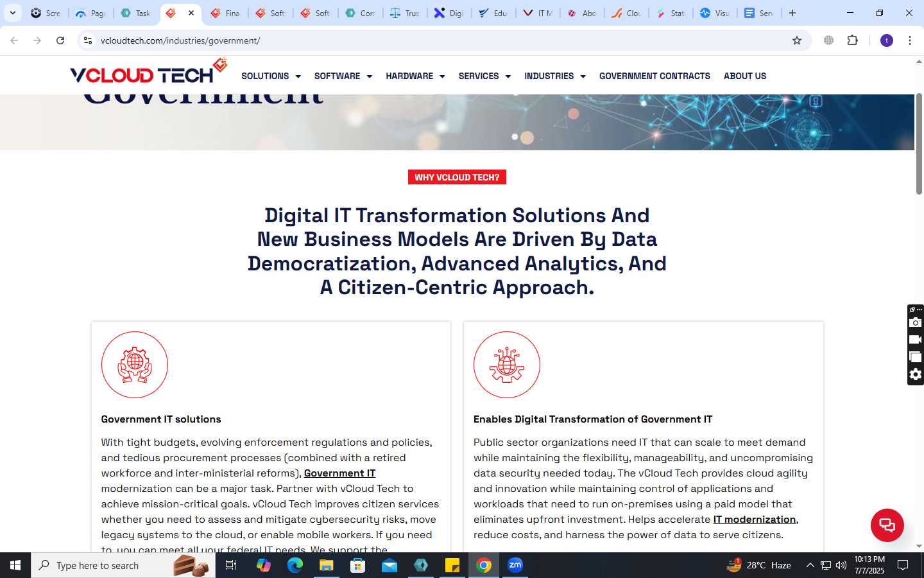Viewport: 924px width, 578px height.
Task: Expand the SOFTWARE menu
Action: 343,76
